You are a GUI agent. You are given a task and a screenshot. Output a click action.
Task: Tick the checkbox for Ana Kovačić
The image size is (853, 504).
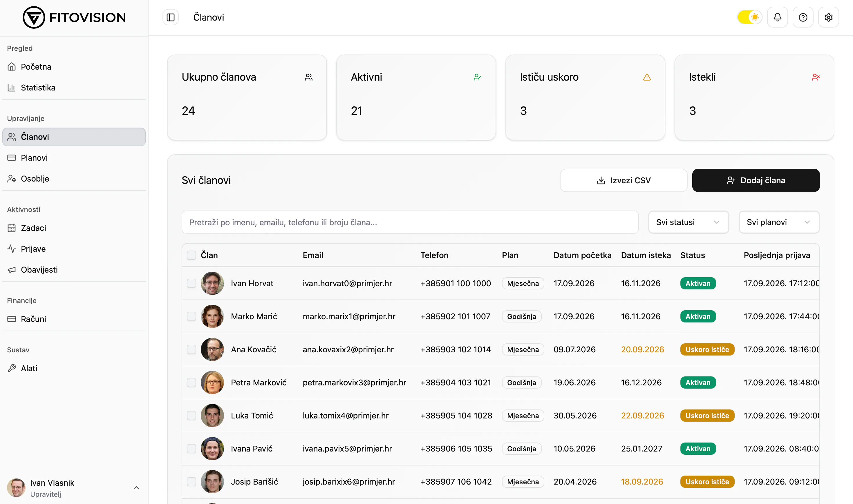point(191,349)
